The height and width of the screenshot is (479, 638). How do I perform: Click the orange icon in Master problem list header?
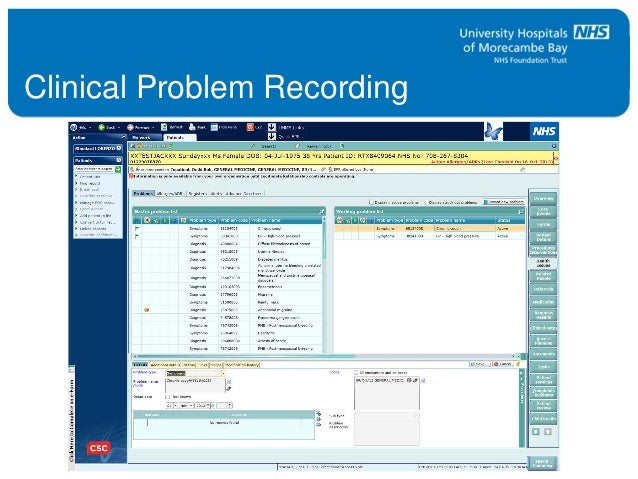pos(147,220)
